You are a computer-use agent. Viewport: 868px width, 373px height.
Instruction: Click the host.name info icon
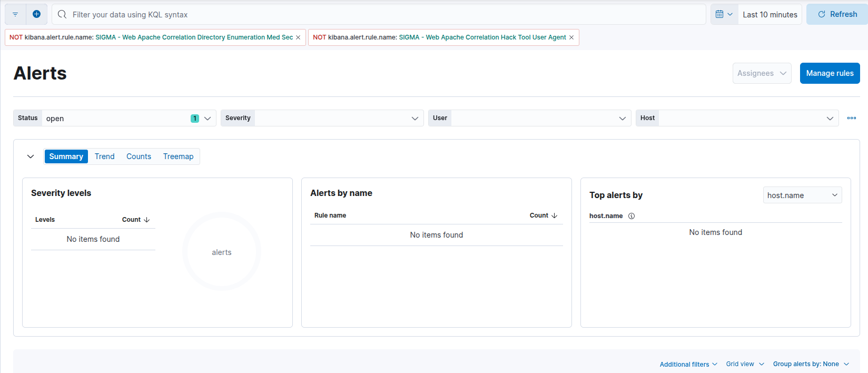coord(632,216)
